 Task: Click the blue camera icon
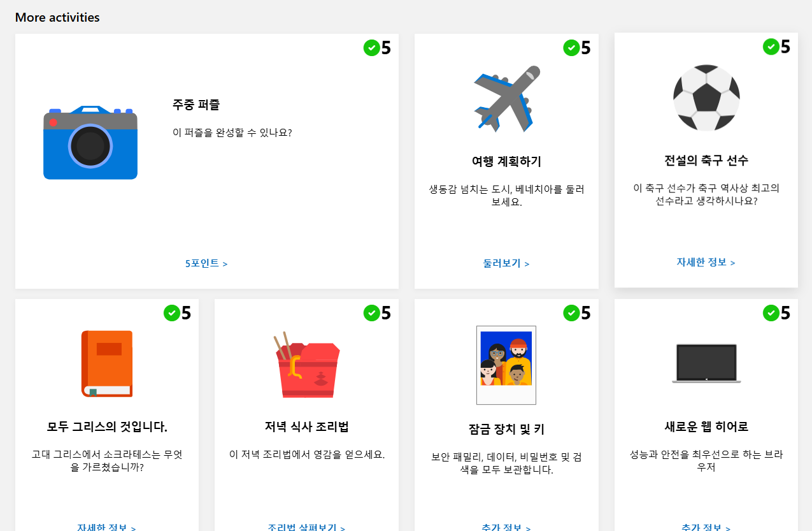(x=90, y=143)
